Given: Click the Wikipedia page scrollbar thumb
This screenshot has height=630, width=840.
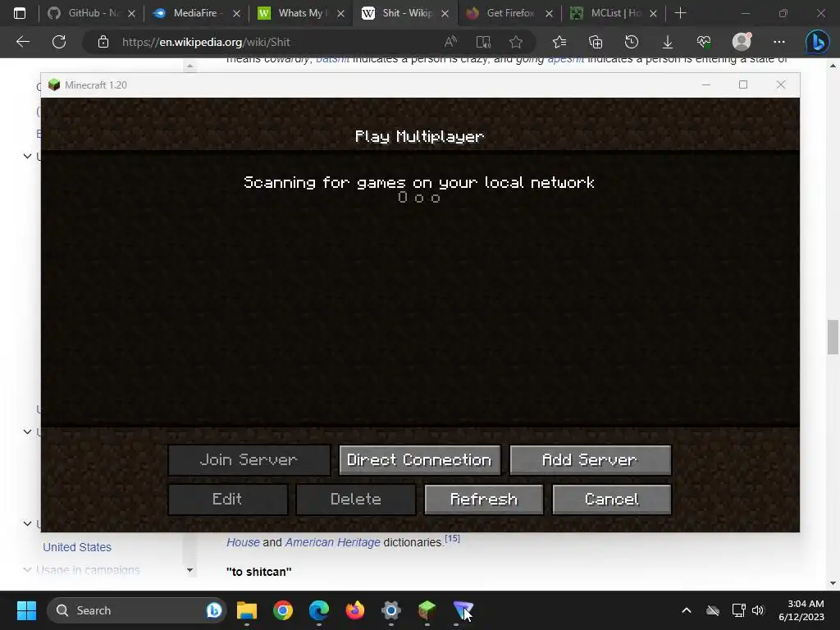Looking at the screenshot, I should 833,337.
